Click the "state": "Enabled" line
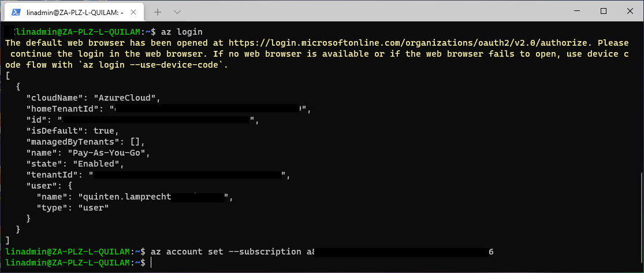 coord(75,164)
